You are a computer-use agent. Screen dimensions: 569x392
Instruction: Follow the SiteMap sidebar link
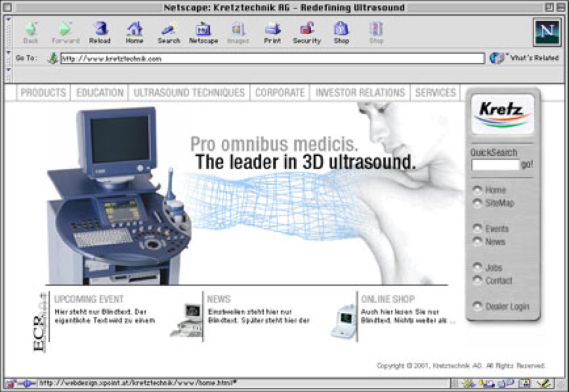pos(499,203)
